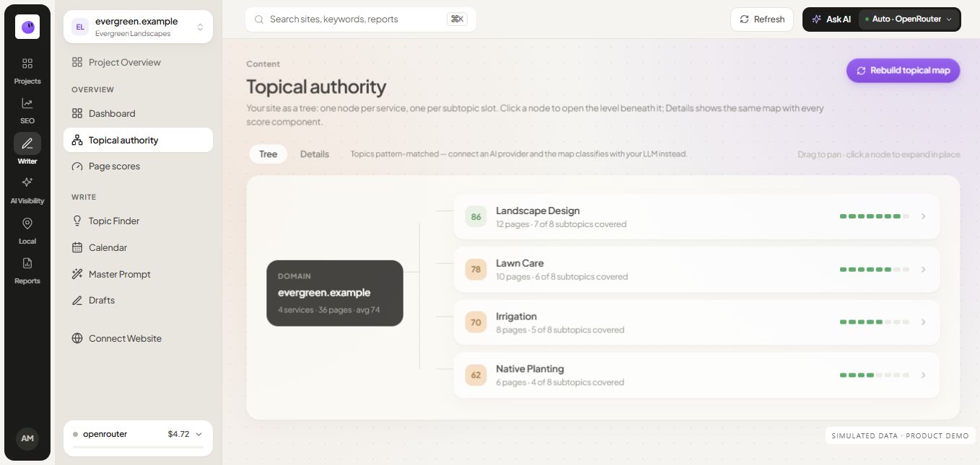Click Lawn Care coverage progress bar
The height and width of the screenshot is (465, 980).
[x=874, y=270]
